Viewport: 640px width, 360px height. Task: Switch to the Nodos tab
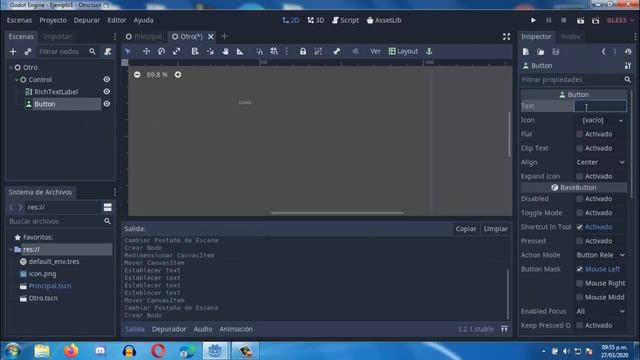[x=571, y=37]
